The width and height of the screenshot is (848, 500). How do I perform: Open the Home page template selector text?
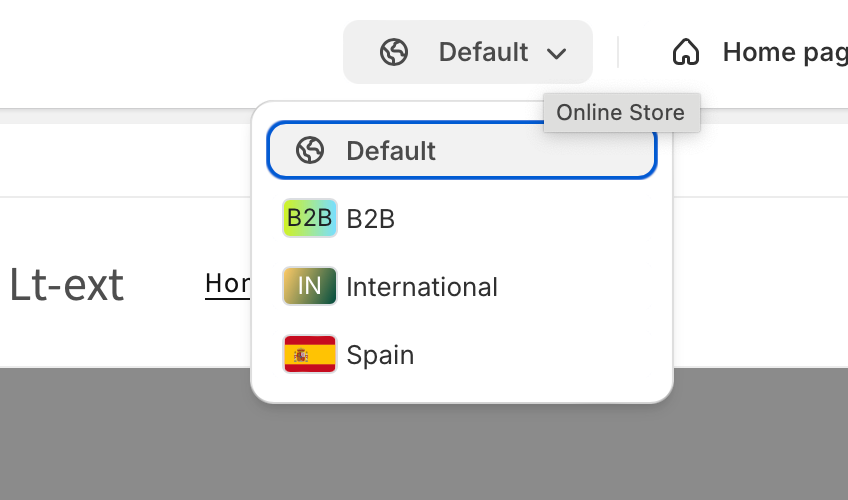pyautogui.click(x=785, y=53)
